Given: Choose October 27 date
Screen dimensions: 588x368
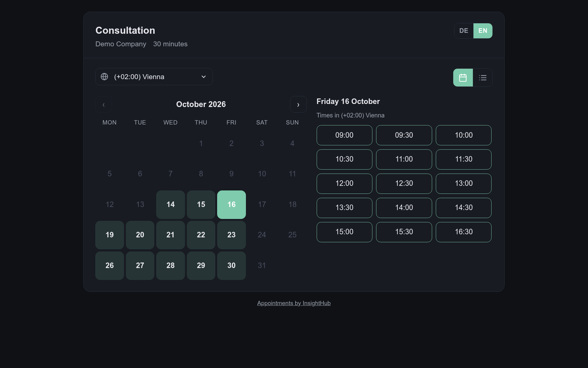Looking at the screenshot, I should pyautogui.click(x=140, y=266).
